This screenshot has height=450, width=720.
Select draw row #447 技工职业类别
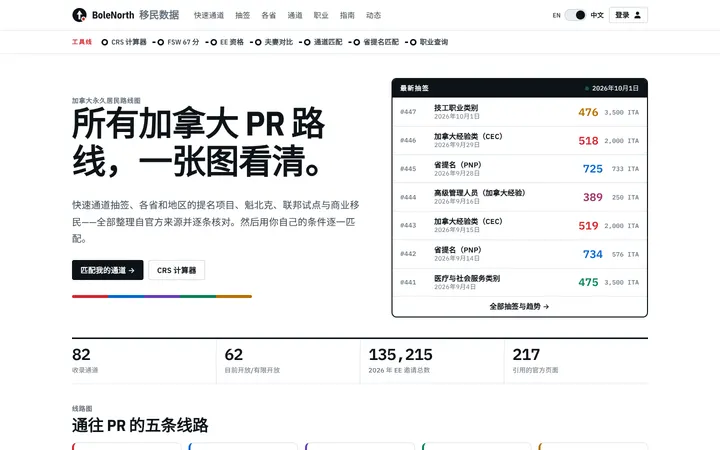pos(519,112)
